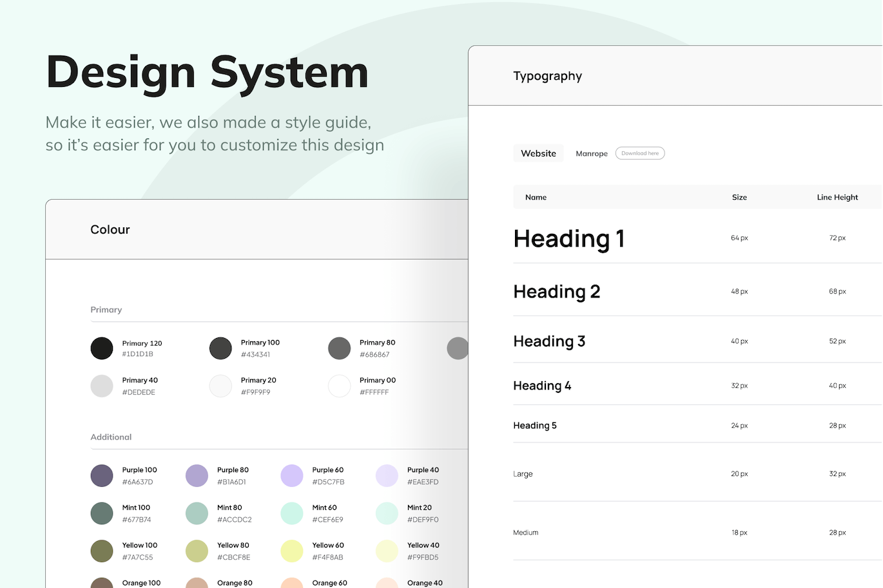Click the Large text style row name
This screenshot has width=883, height=588.
pyautogui.click(x=523, y=474)
